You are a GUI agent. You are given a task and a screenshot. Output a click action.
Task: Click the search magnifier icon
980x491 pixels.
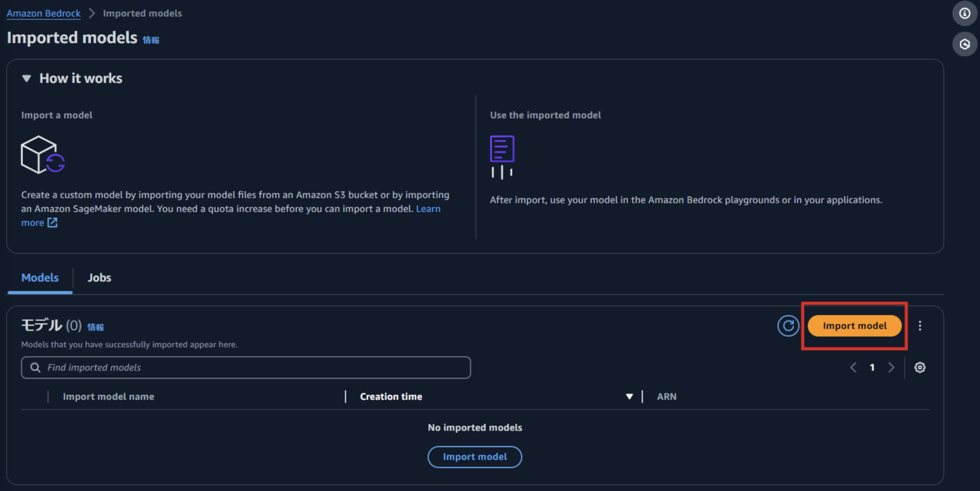[35, 367]
